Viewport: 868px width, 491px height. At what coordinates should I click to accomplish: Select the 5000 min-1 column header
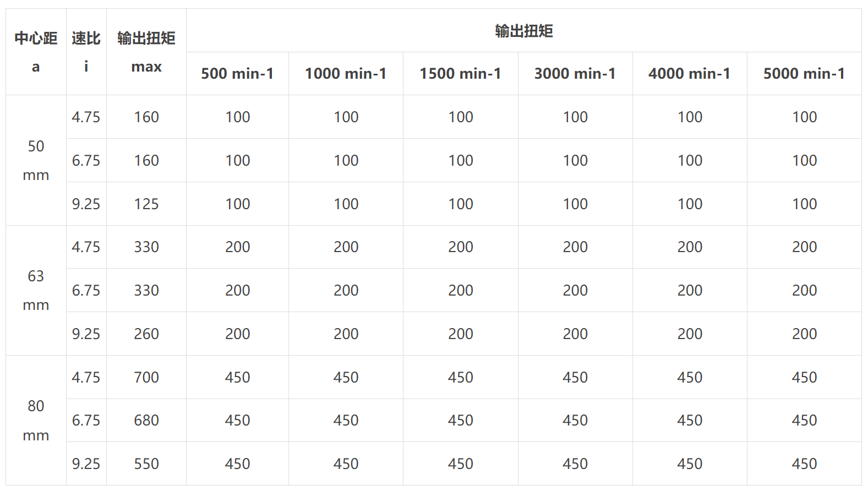pos(804,73)
